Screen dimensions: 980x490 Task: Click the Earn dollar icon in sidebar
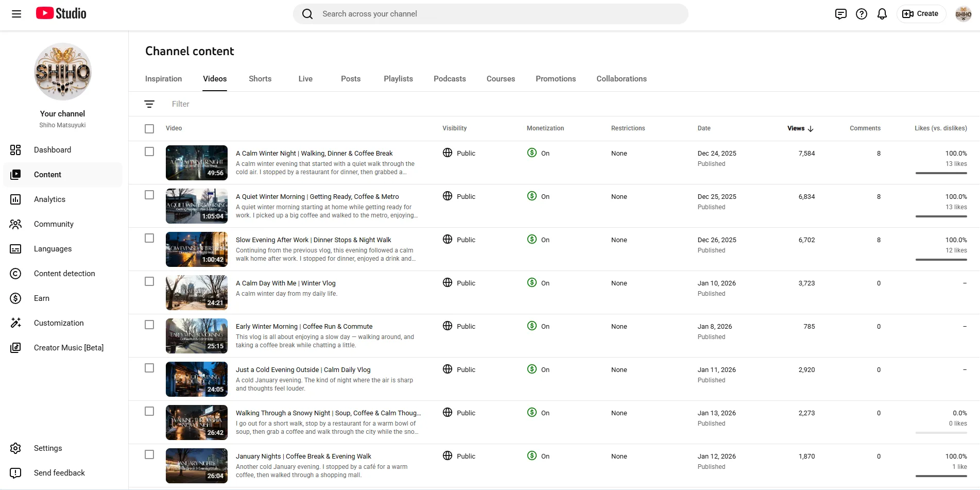click(x=15, y=298)
